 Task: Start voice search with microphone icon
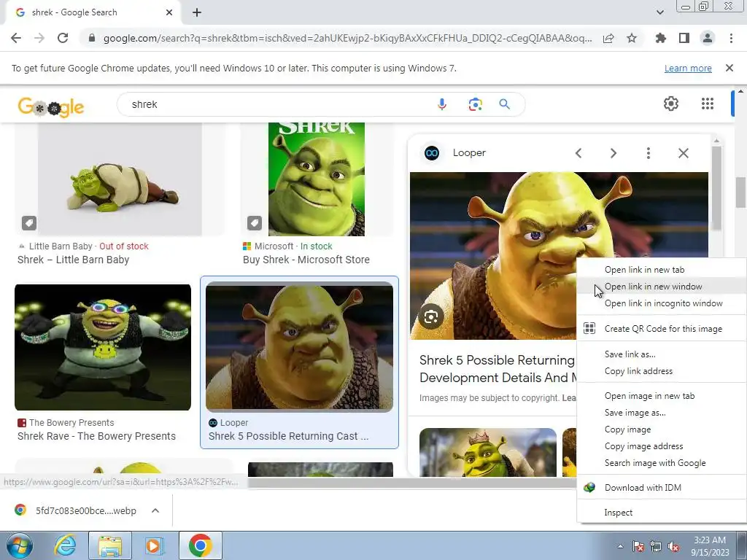coord(442,104)
